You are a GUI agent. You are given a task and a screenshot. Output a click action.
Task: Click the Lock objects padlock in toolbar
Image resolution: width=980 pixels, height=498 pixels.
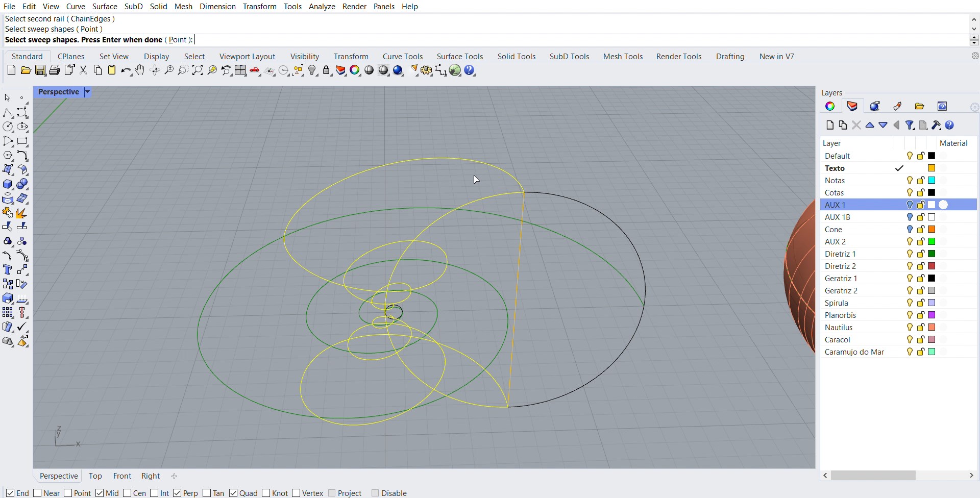pyautogui.click(x=327, y=70)
